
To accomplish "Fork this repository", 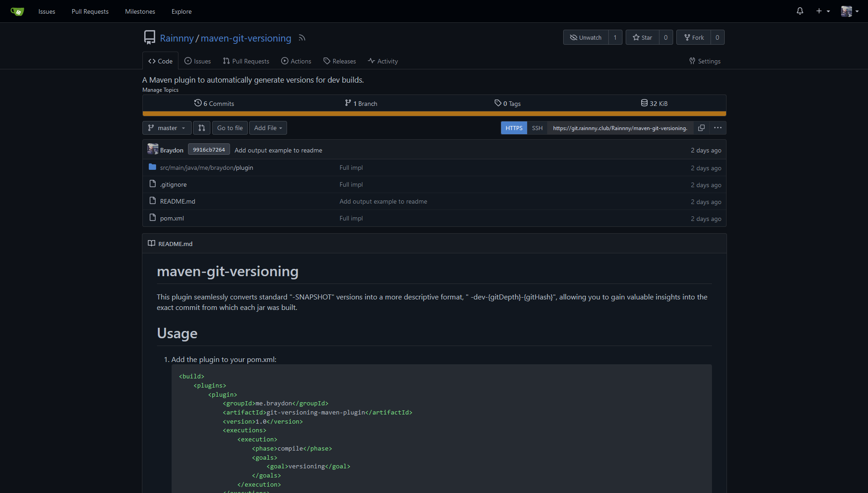I will 694,37.
